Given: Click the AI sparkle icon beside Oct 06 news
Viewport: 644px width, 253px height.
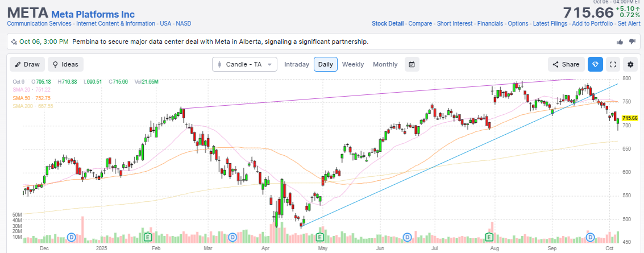Looking at the screenshot, I should pyautogui.click(x=14, y=42).
